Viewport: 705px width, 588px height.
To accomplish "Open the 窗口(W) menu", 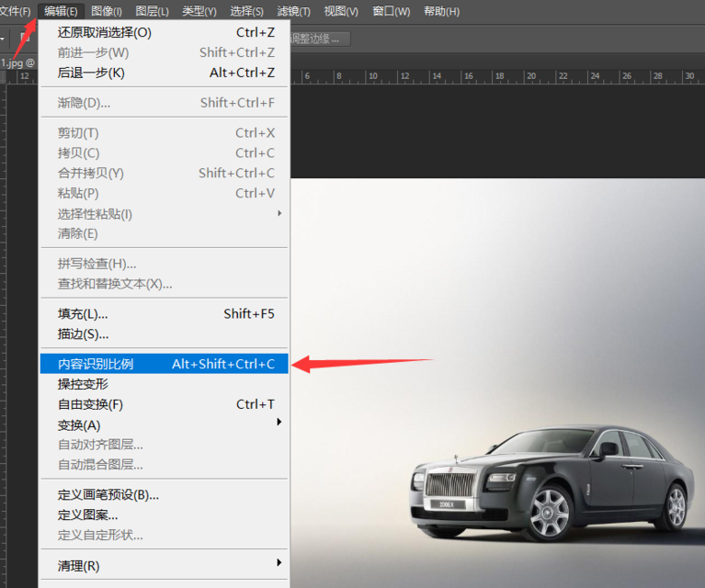I will [392, 11].
